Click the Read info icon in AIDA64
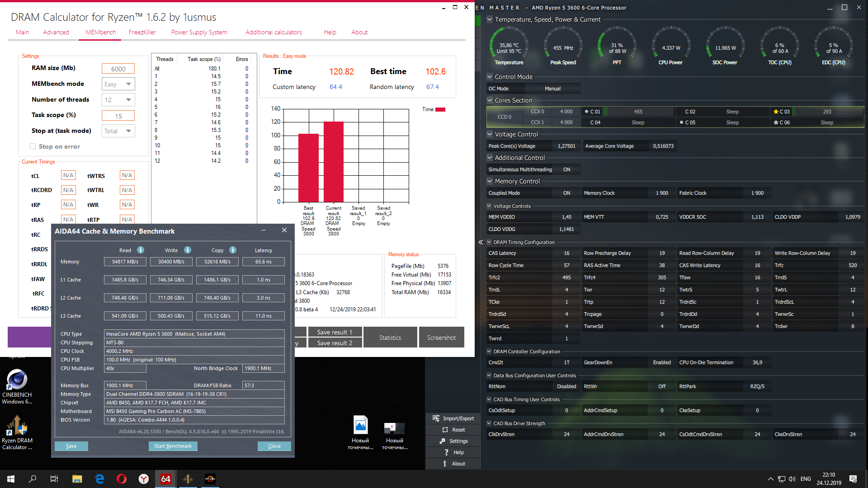Viewport: 868px width, 488px height. coord(141,250)
